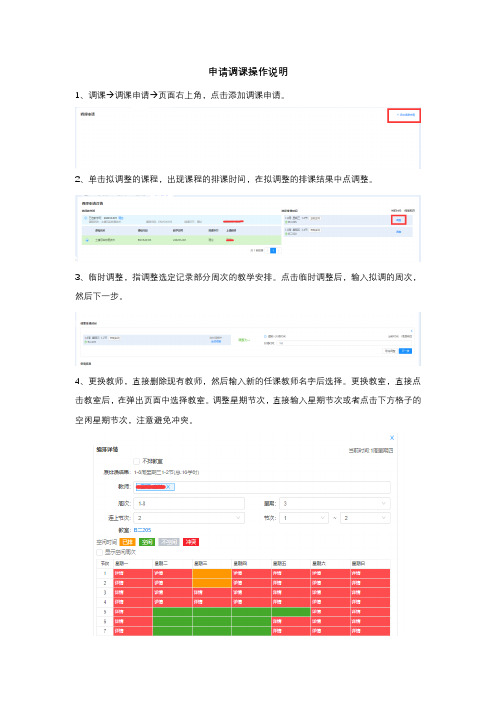The image size is (496, 702).
Task: Click the 添加调课申请 link in the red box
Action: [x=404, y=115]
